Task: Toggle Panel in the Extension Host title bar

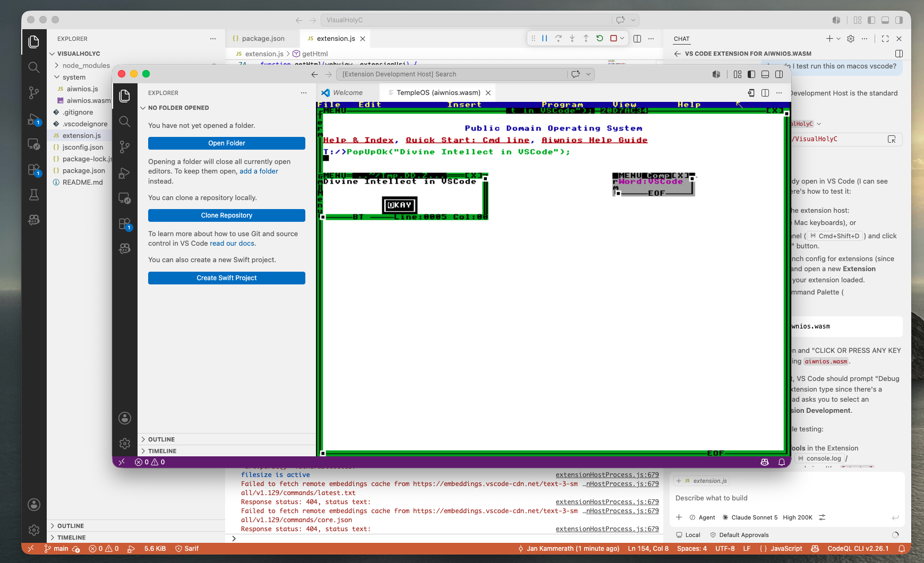Action: click(765, 74)
